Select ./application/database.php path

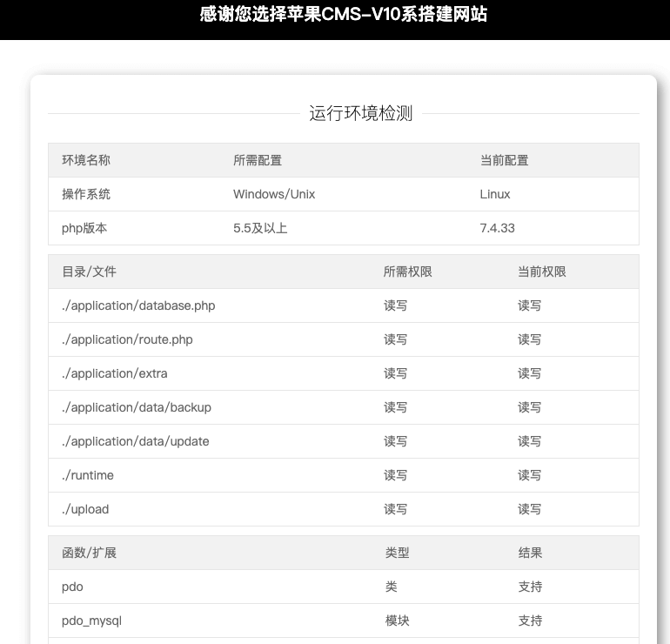click(138, 305)
